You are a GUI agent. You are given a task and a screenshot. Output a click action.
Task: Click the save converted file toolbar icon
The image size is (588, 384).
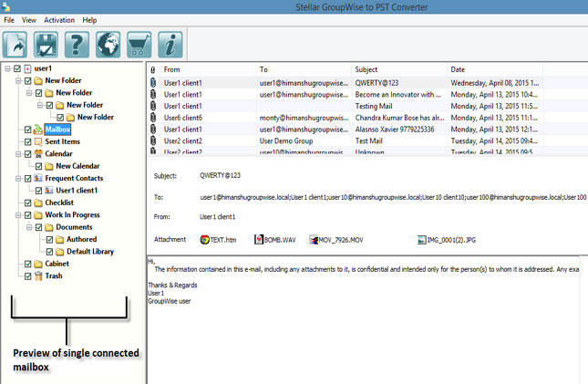point(46,45)
